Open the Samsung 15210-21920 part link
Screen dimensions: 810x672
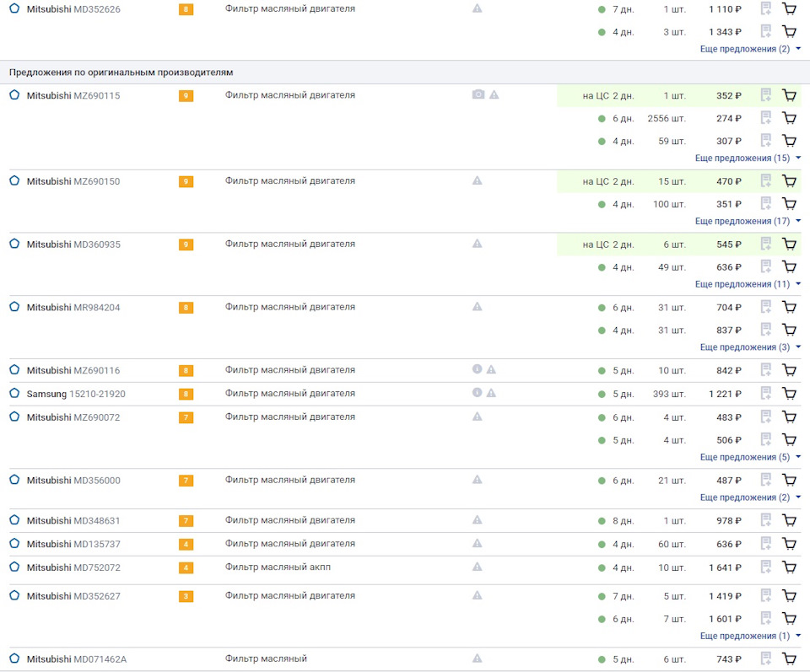click(x=76, y=394)
